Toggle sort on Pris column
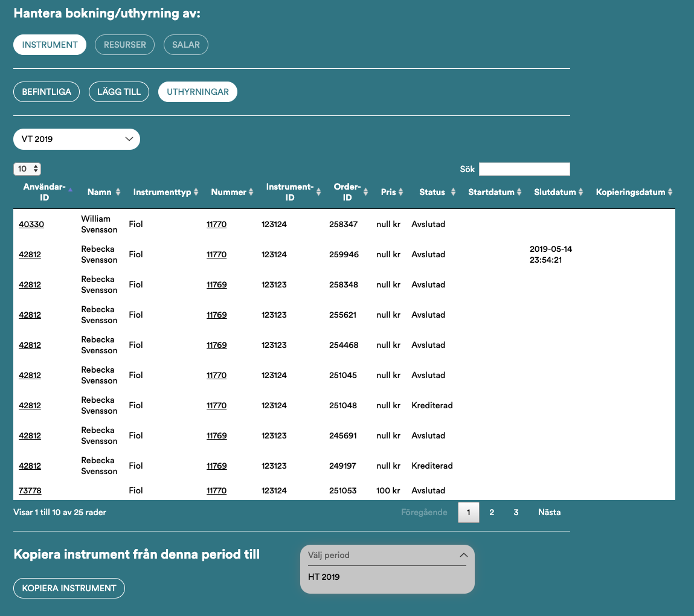 (x=400, y=192)
